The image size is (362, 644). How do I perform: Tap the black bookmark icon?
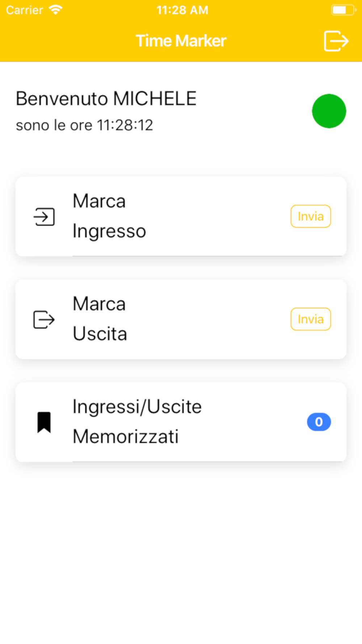(x=44, y=422)
